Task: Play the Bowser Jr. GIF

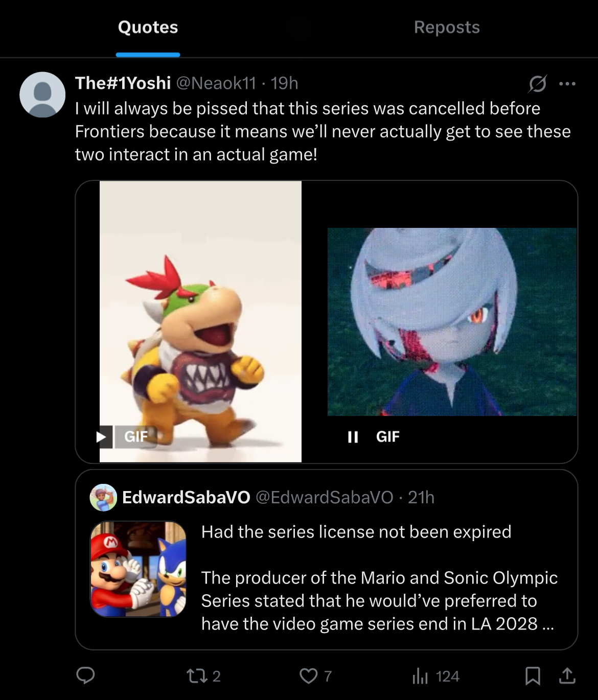Action: (x=101, y=436)
